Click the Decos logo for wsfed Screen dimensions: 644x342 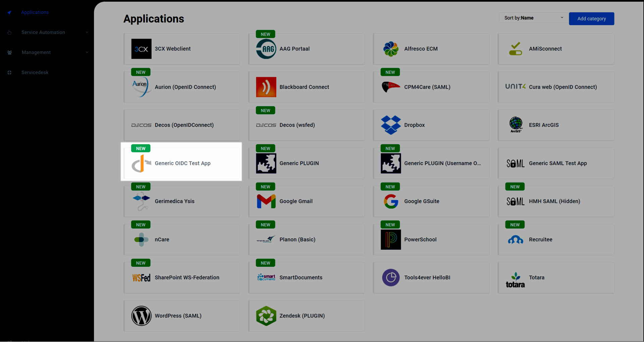click(266, 125)
